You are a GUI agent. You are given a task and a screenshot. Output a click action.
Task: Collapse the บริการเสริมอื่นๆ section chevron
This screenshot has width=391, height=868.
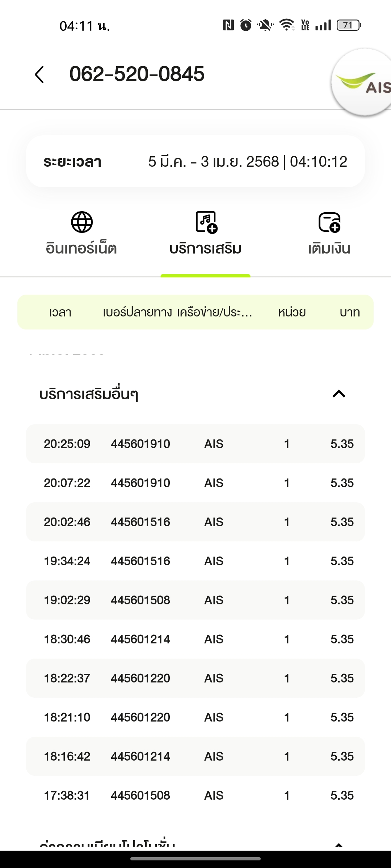[339, 394]
